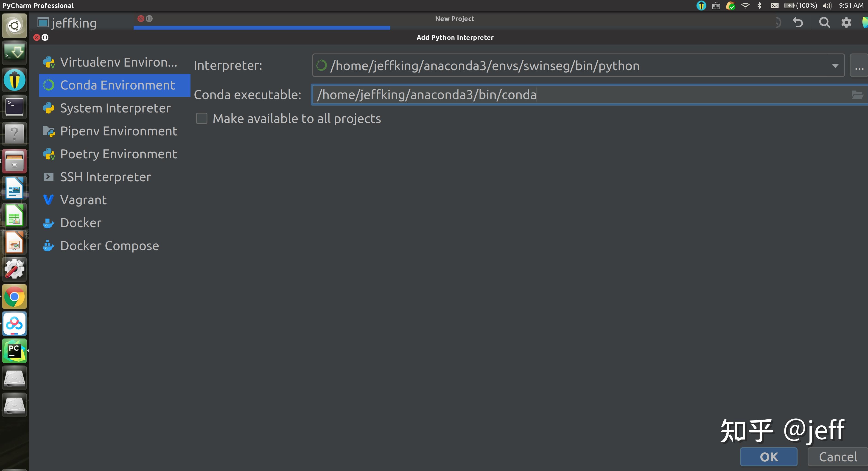Viewport: 868px width, 471px height.
Task: Close the New Project window
Action: coord(141,19)
